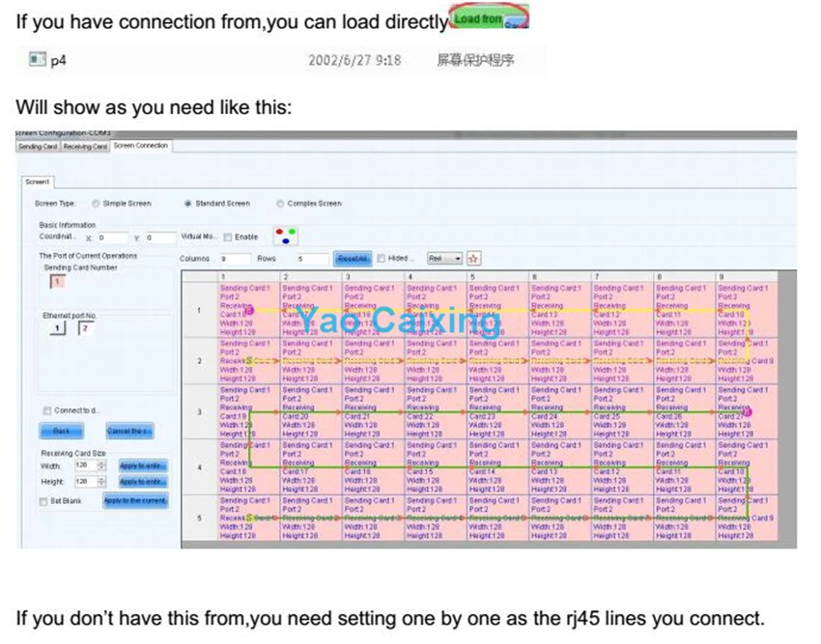Click the Back button
The height and width of the screenshot is (644, 821).
61,431
